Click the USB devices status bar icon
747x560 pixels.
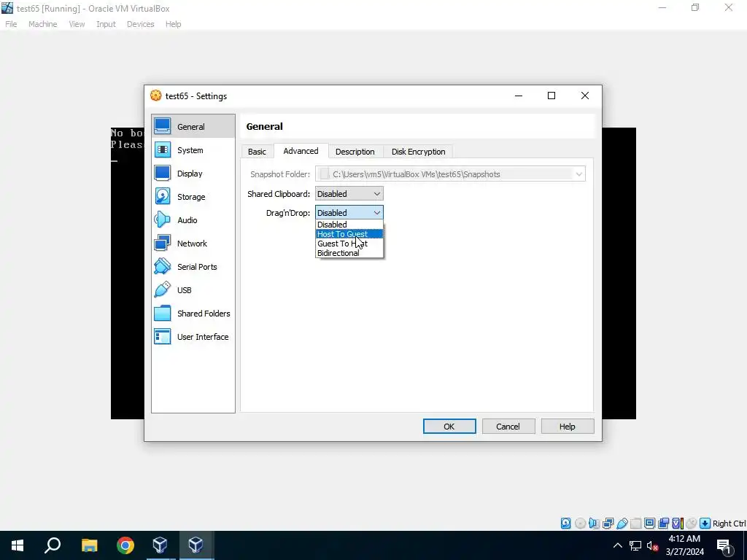coord(622,524)
